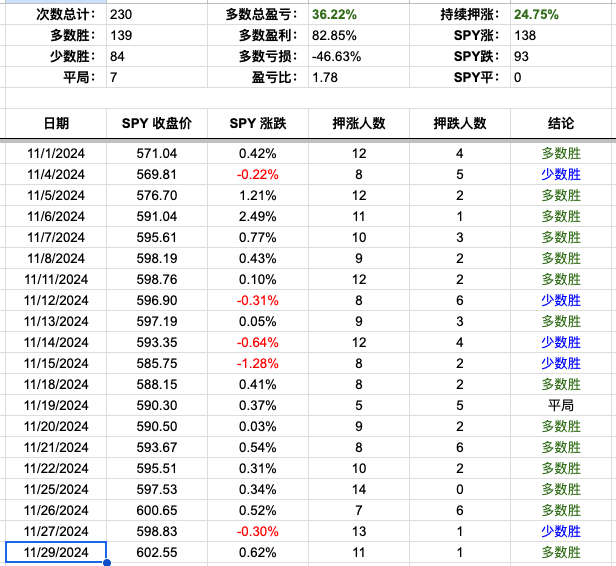Click the closing price 571.04
The image size is (616, 566).
(x=157, y=153)
